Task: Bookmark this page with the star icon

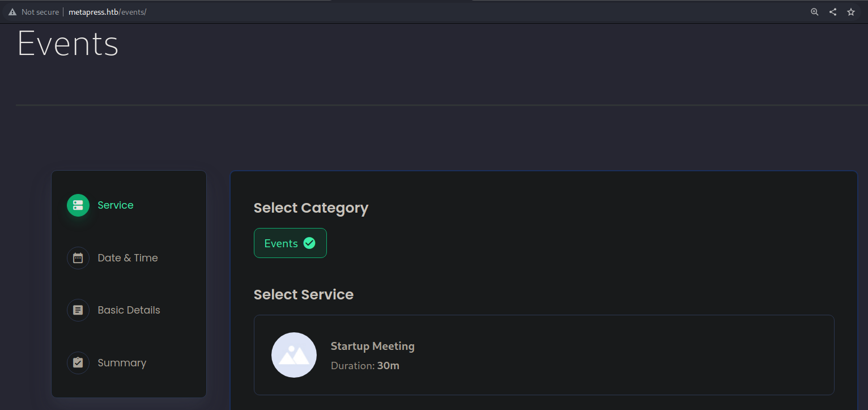Action: click(x=851, y=12)
